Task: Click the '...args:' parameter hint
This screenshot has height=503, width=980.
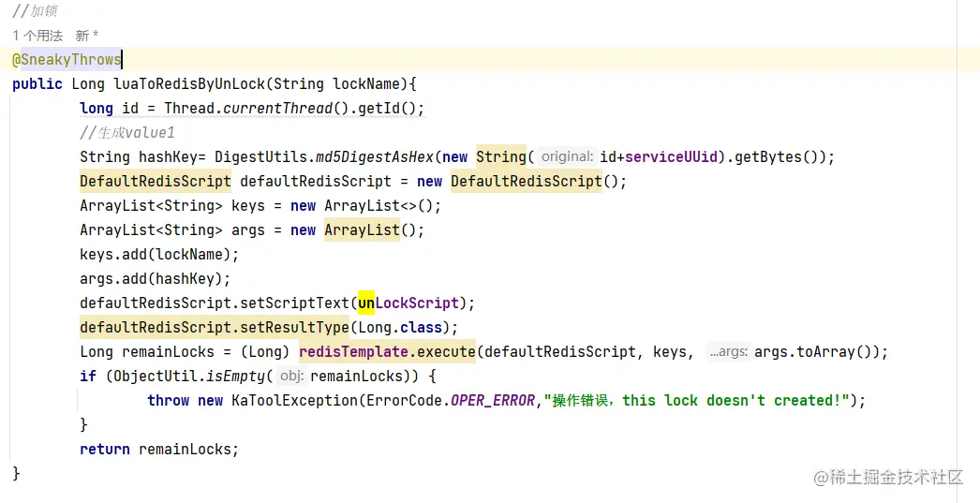Action: 728,352
